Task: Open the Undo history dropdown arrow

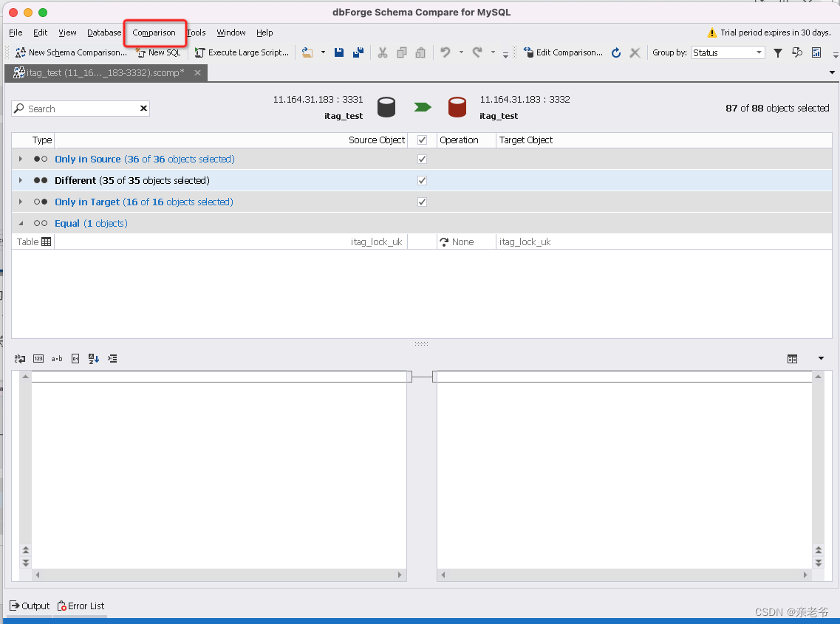Action: (461, 52)
